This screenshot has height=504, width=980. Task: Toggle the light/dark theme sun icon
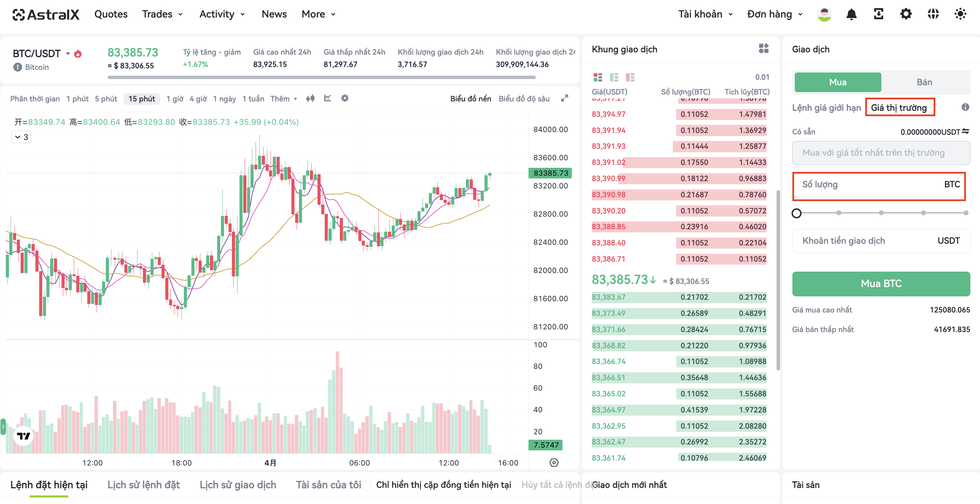pos(960,14)
